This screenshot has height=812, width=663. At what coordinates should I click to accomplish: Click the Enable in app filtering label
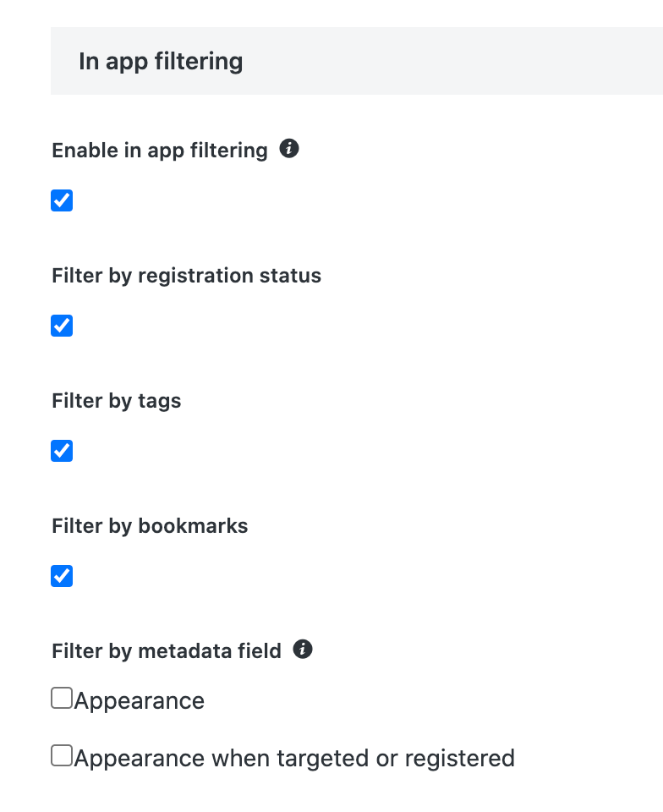(x=159, y=151)
